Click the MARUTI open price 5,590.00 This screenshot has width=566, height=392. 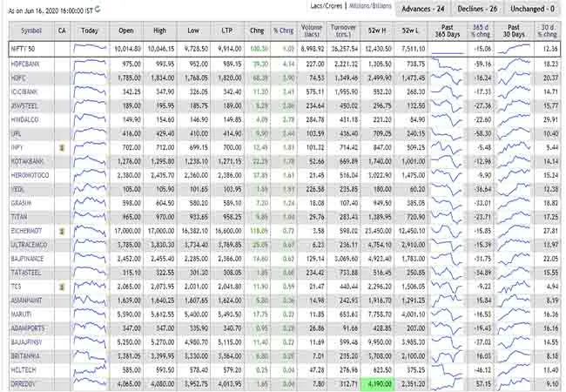click(129, 314)
